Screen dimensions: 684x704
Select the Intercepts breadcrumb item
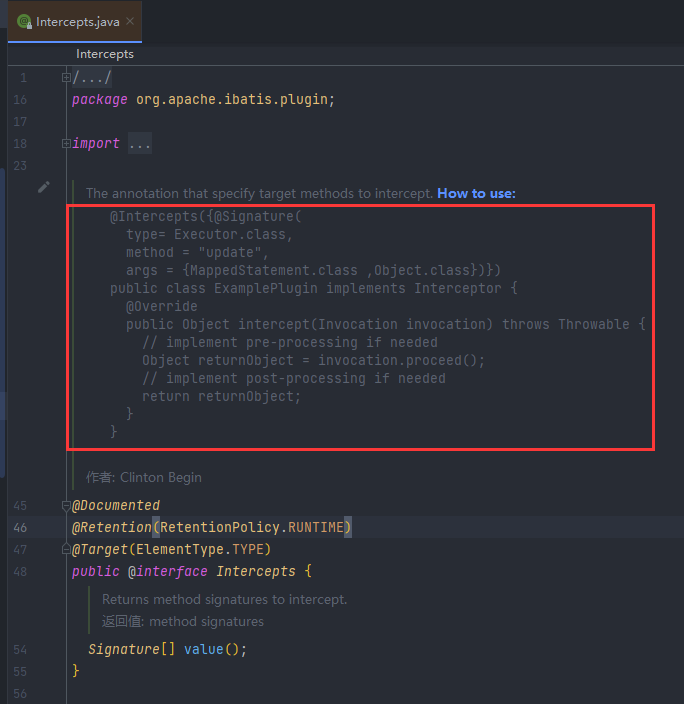(x=104, y=54)
